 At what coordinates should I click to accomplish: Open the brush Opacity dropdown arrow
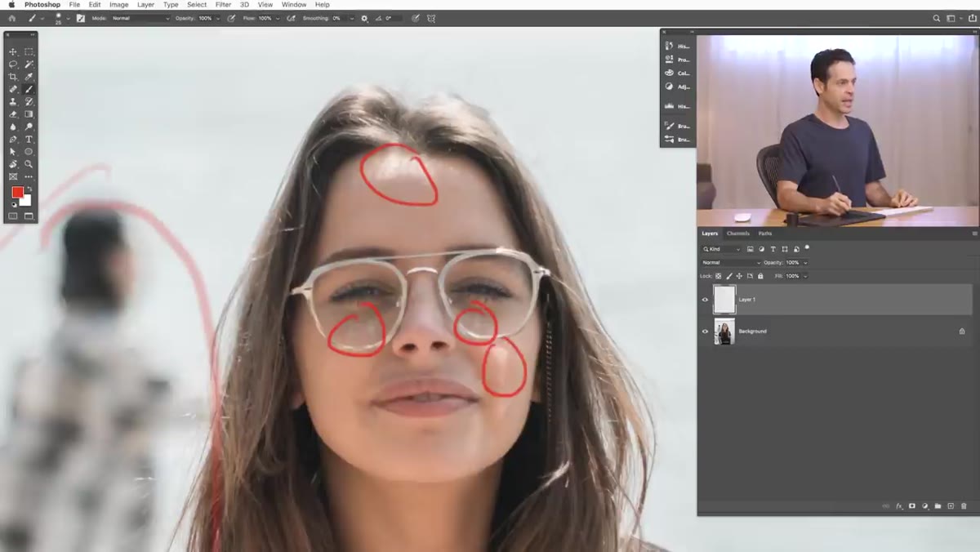pyautogui.click(x=218, y=18)
